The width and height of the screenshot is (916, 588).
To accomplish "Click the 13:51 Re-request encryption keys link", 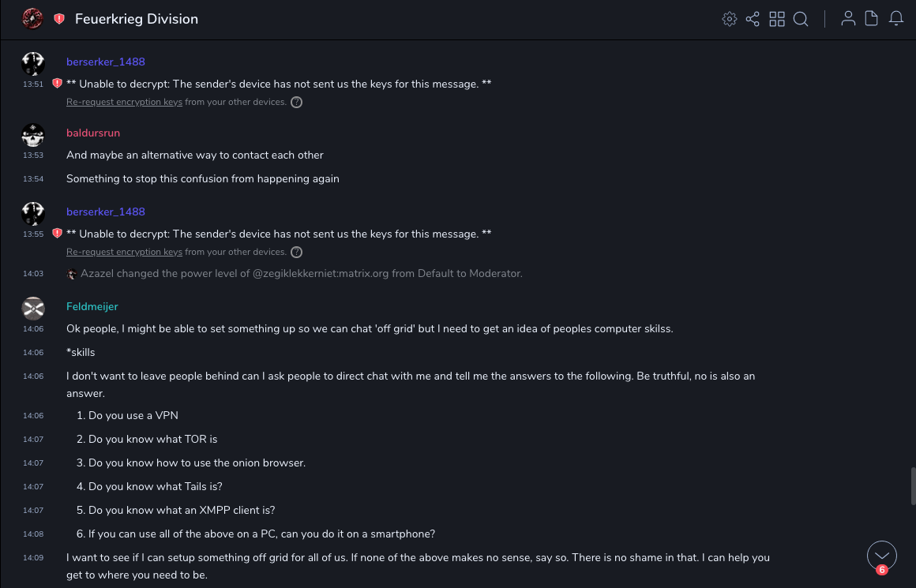I will coord(124,103).
